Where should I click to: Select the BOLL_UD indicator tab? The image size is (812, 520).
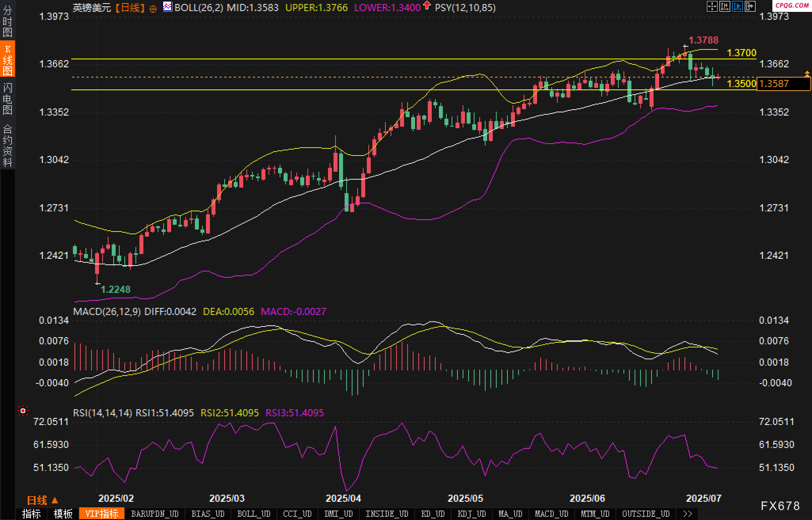coord(254,514)
